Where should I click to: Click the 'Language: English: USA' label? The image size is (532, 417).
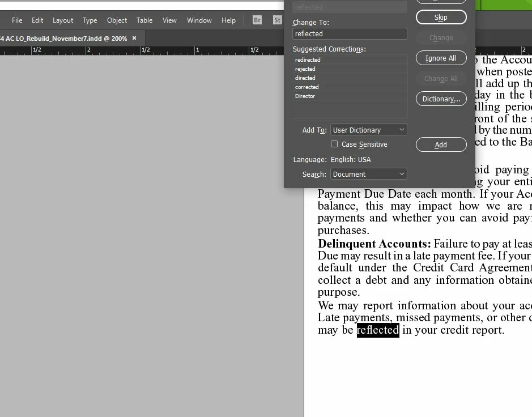point(332,159)
